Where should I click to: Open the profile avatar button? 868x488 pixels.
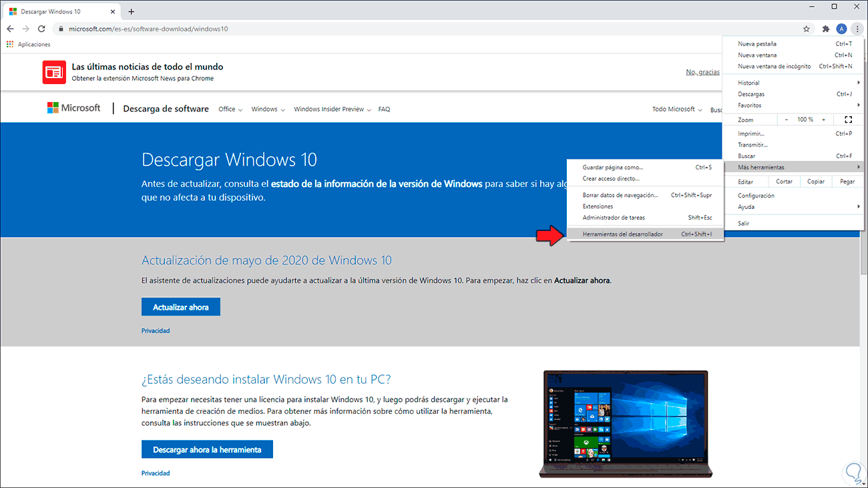[x=841, y=29]
